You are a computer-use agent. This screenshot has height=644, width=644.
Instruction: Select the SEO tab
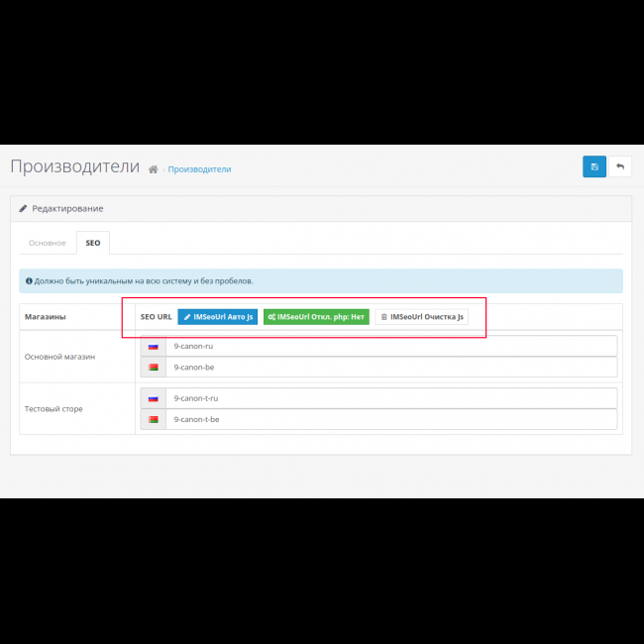92,243
